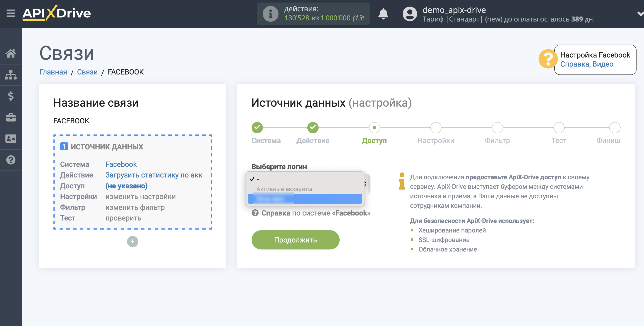Open the billing dollar sidebar icon
This screenshot has width=644, height=326.
(x=11, y=96)
